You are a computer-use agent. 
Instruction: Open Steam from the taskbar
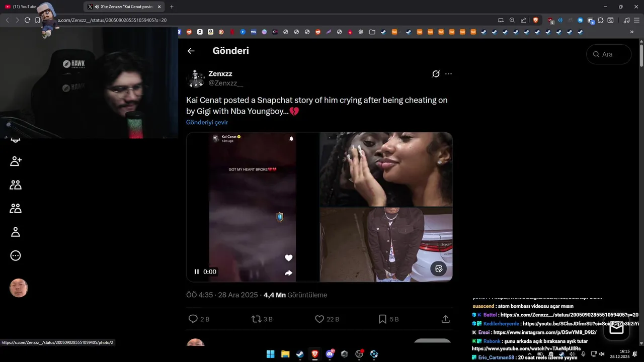(300, 354)
